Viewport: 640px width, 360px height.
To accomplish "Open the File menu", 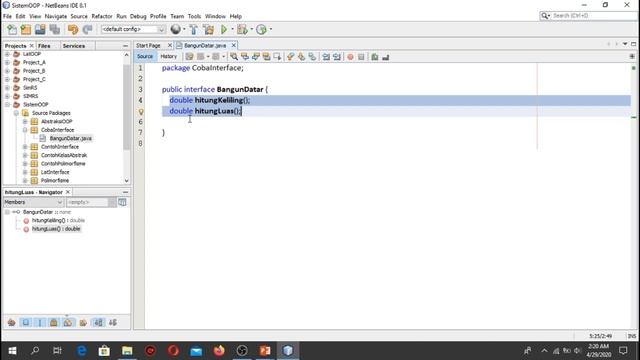I will tap(7, 16).
